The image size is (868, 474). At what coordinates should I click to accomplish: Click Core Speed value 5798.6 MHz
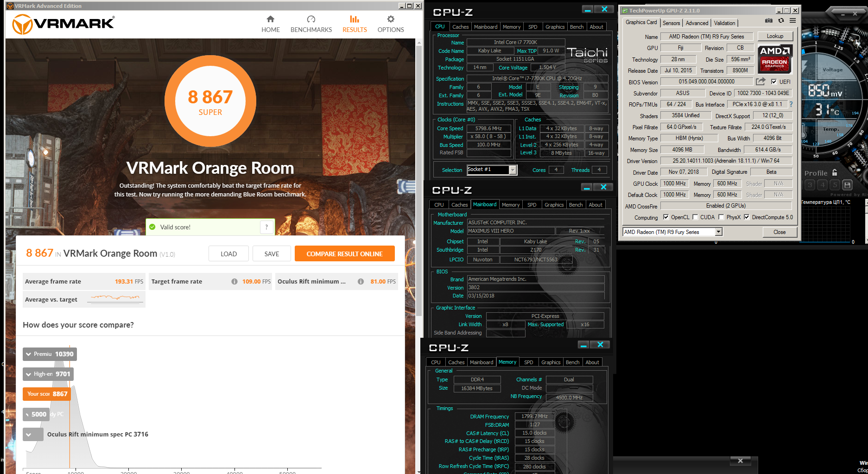[x=488, y=128]
